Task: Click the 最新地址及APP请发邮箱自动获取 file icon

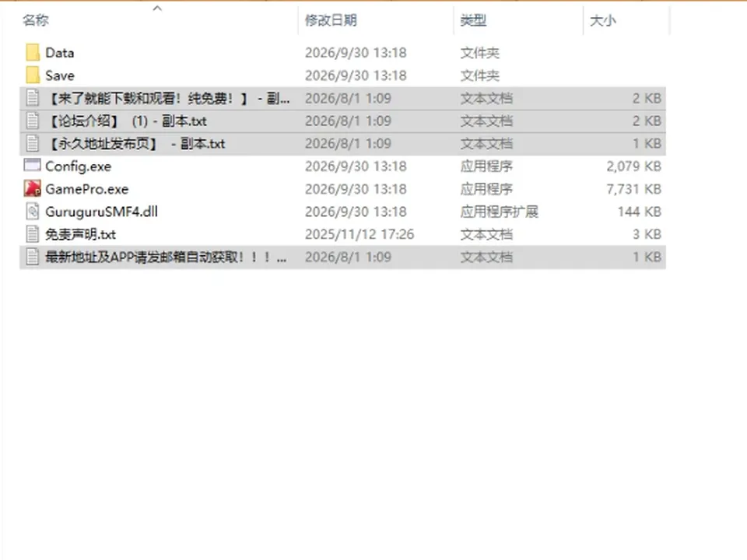Action: pos(33,257)
